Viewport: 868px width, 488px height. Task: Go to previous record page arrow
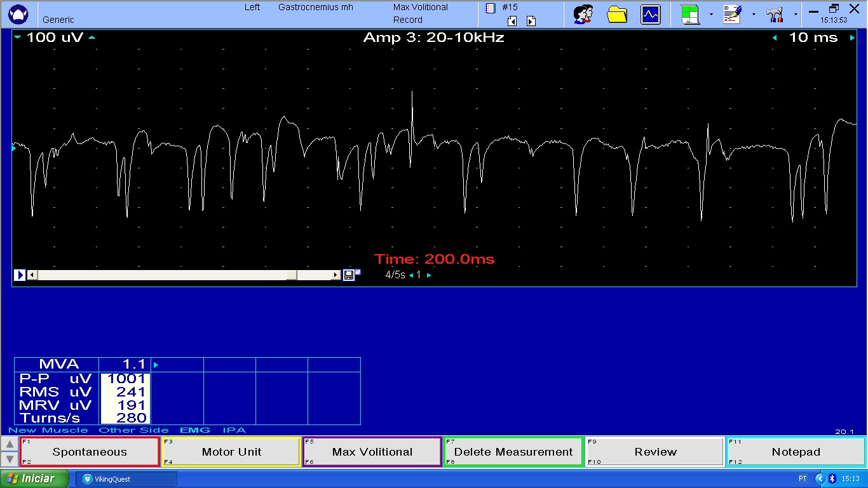512,21
